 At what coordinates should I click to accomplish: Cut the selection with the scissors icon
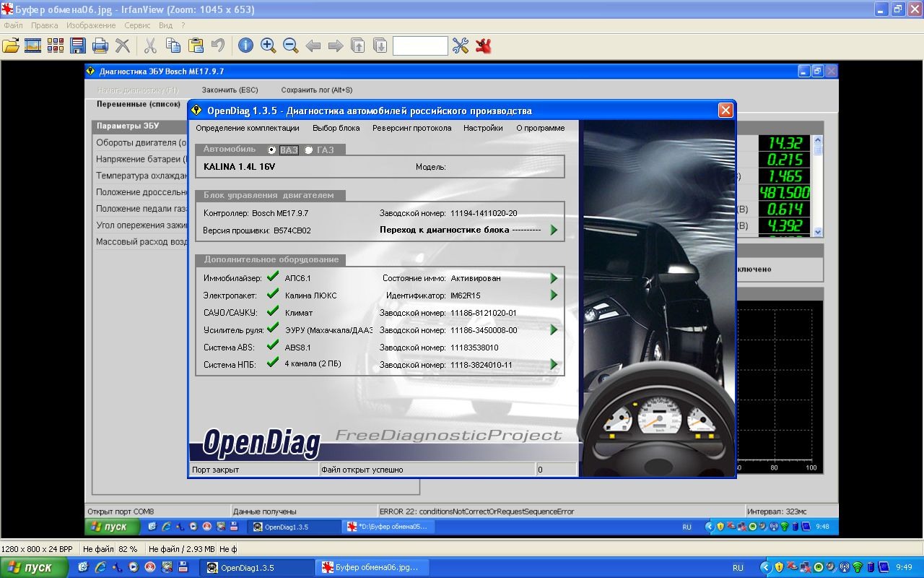pos(150,46)
